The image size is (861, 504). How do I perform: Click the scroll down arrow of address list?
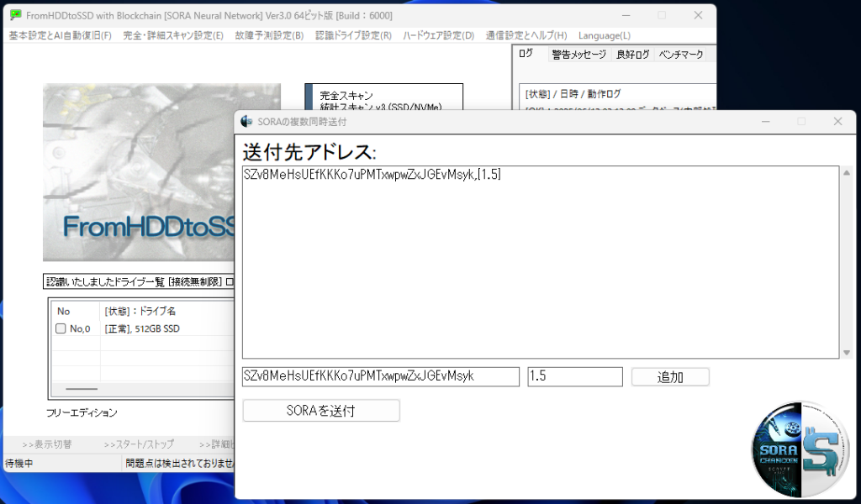[846, 353]
